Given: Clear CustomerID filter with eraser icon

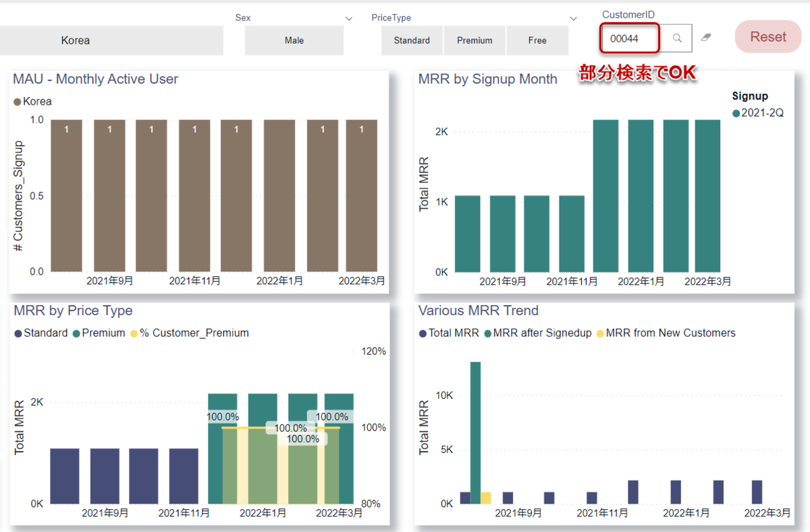Looking at the screenshot, I should 706,38.
